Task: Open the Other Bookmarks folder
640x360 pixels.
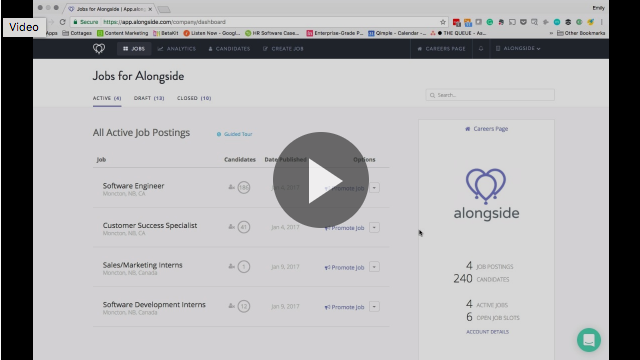Action: tap(581, 33)
